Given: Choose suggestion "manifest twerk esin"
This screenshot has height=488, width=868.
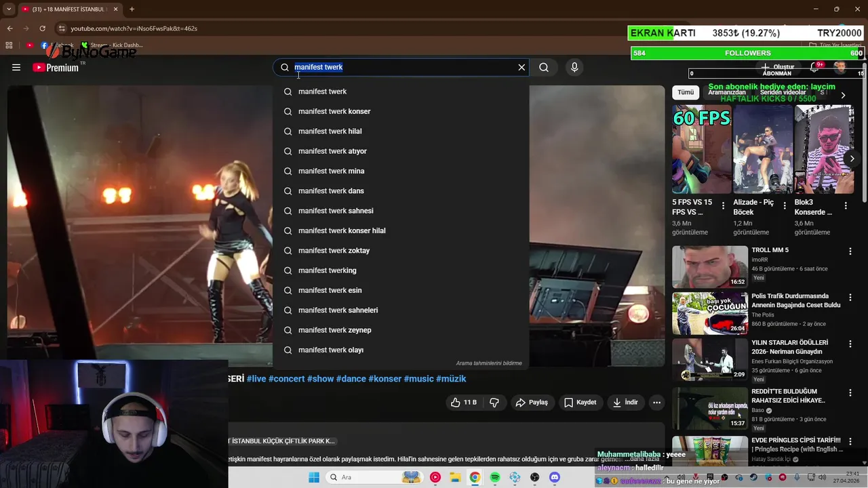Looking at the screenshot, I should pyautogui.click(x=401, y=290).
